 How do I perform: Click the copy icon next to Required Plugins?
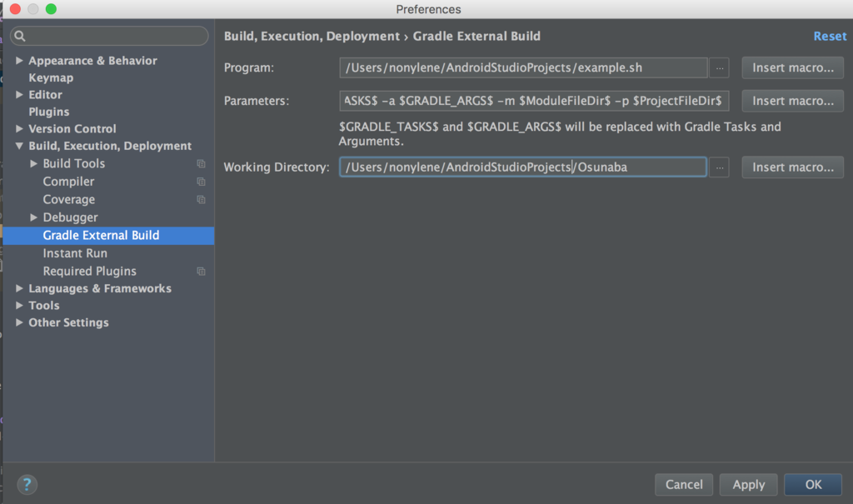click(202, 271)
